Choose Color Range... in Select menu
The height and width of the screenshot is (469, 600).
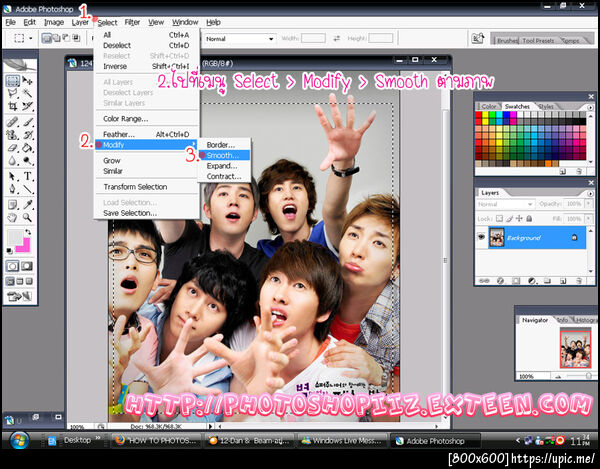[147, 119]
